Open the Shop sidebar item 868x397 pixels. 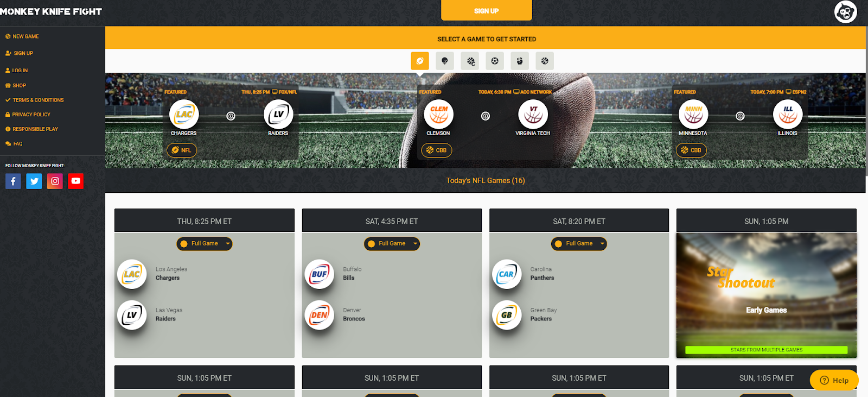16,85
